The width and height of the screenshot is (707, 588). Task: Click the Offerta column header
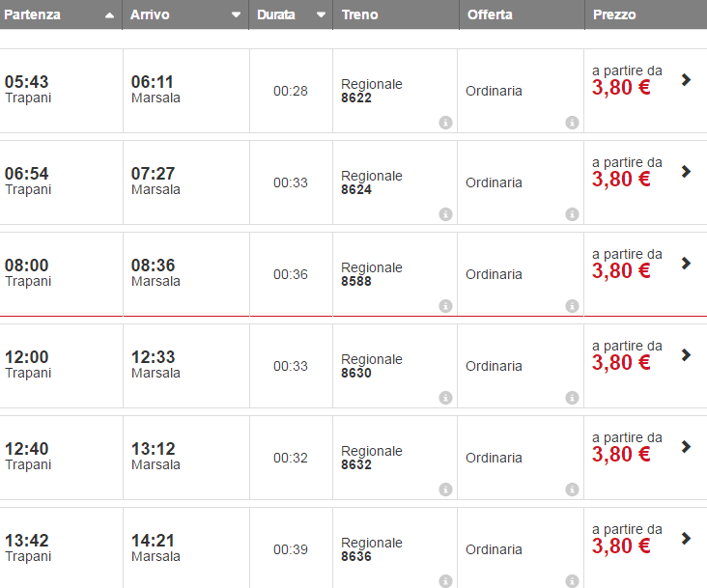coord(490,15)
